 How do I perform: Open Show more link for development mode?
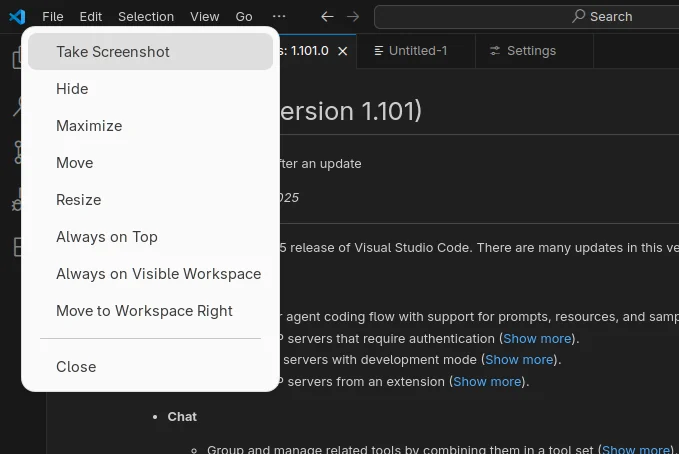(519, 360)
